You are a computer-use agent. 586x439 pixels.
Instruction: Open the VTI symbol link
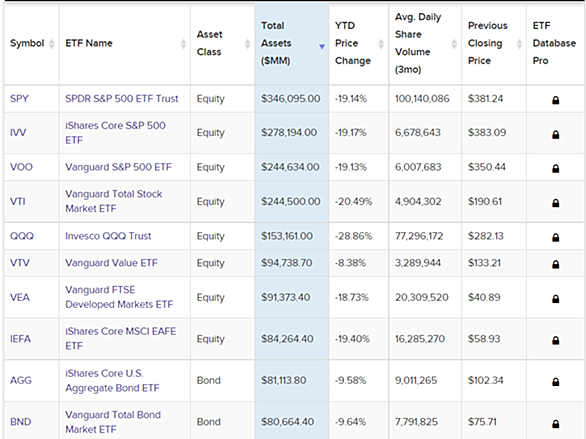point(18,201)
